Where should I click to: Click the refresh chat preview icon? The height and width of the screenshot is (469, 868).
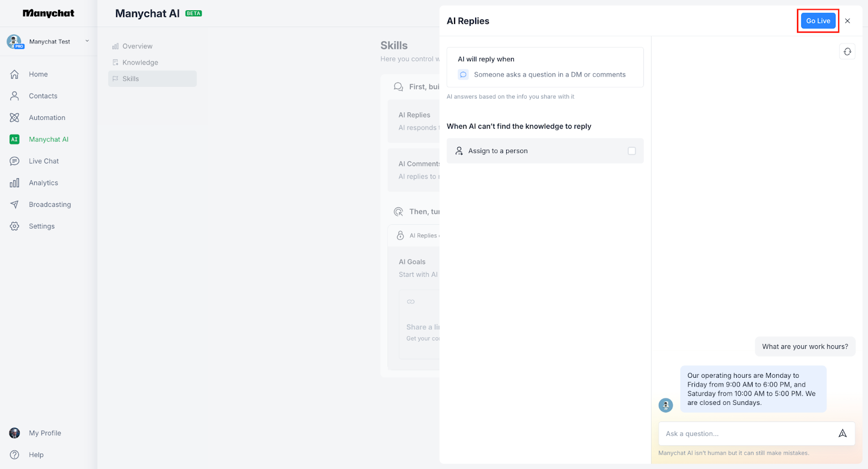click(847, 52)
